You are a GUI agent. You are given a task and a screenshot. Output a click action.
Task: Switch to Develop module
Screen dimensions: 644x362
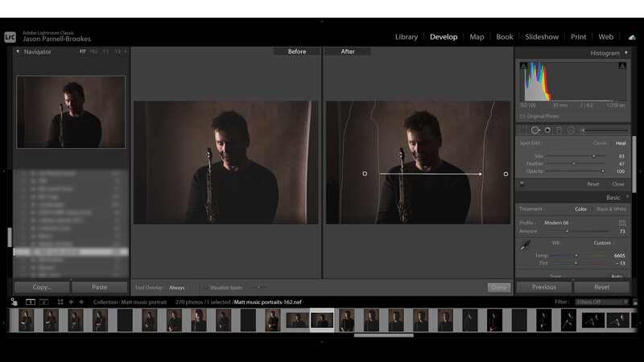444,37
